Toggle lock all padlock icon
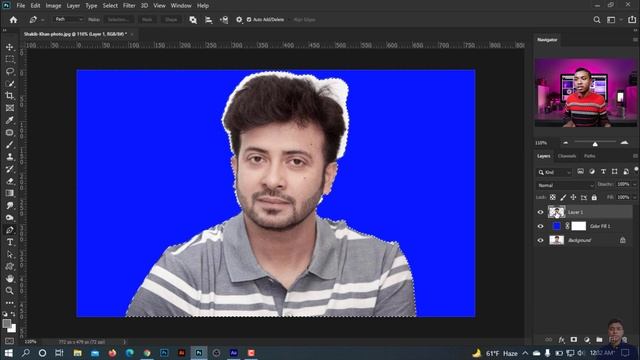Viewport: 640px width, 360px height. click(594, 198)
